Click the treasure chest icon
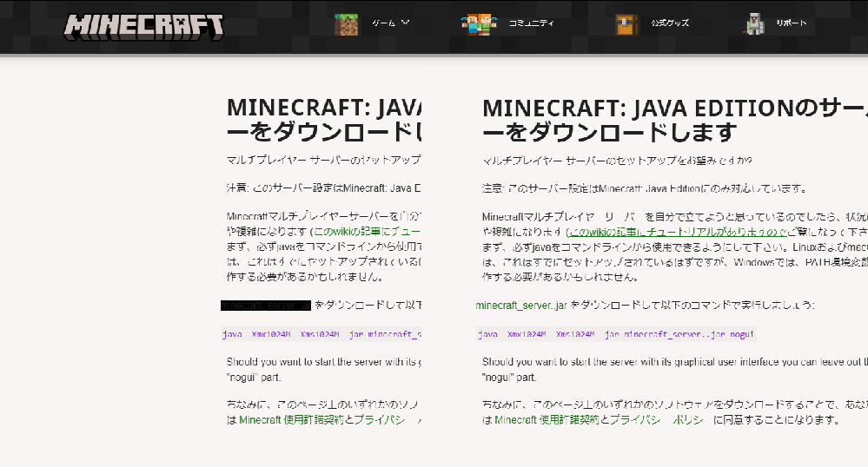Screen dimensions: 868x467 pos(627,23)
